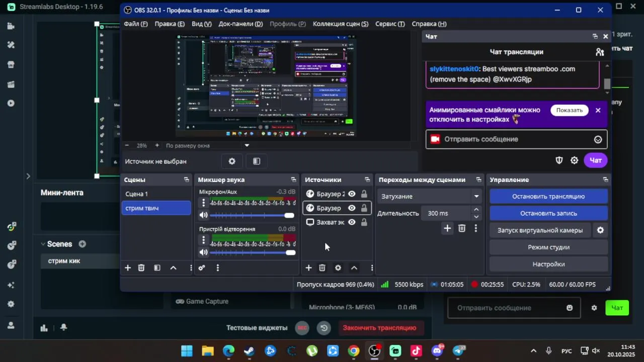
Task: Open Пристрій відтворення three-dots options
Action: (203, 240)
